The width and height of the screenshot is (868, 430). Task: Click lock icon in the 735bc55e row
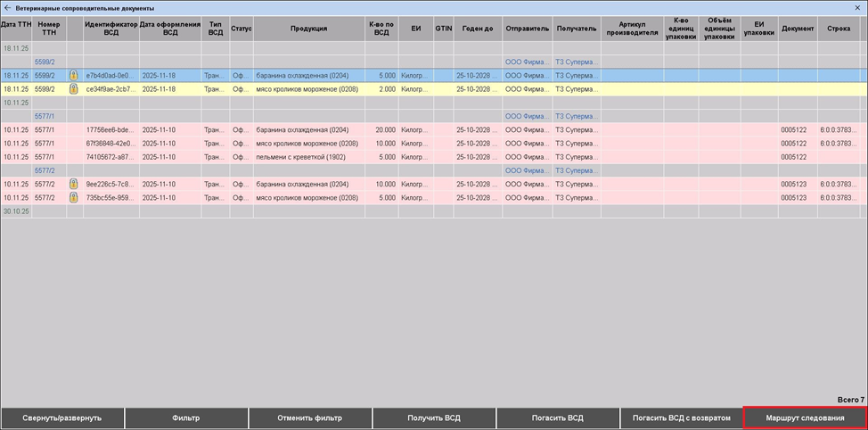click(x=74, y=197)
